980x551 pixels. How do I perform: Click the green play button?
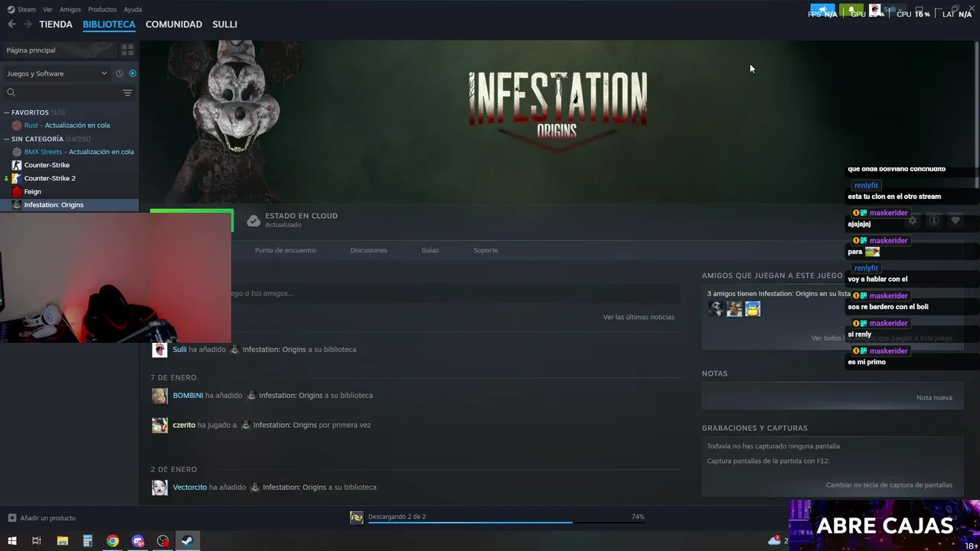[191, 220]
